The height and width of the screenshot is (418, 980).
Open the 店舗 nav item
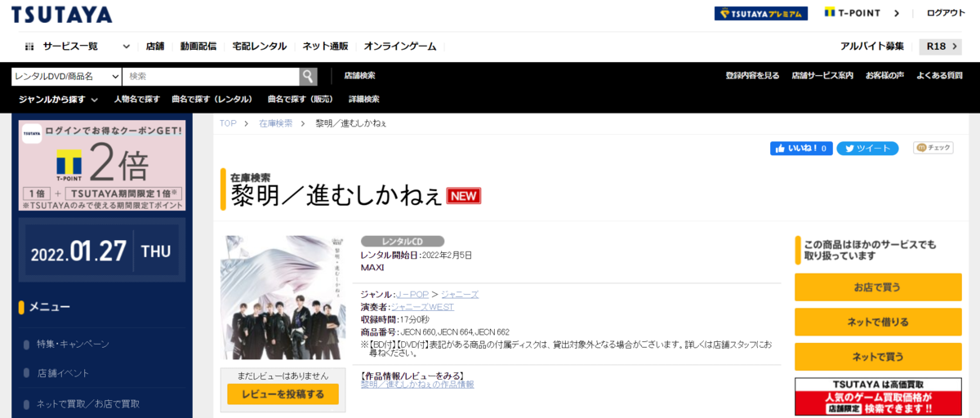(155, 47)
